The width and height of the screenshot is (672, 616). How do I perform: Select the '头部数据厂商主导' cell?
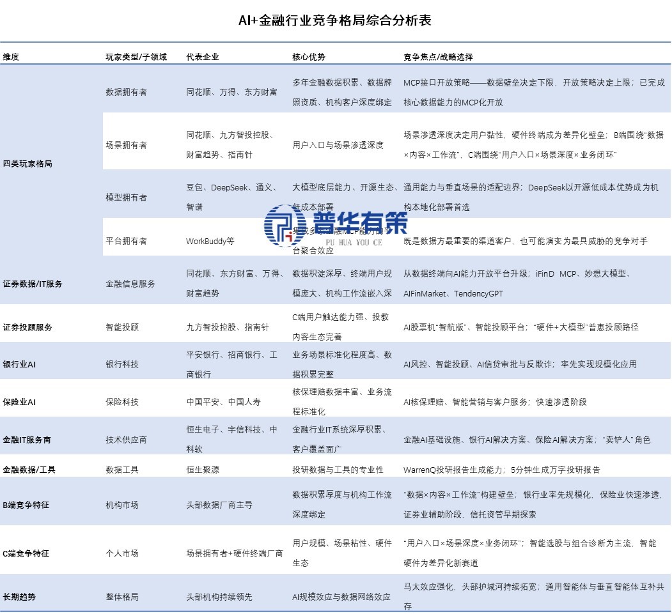[219, 505]
